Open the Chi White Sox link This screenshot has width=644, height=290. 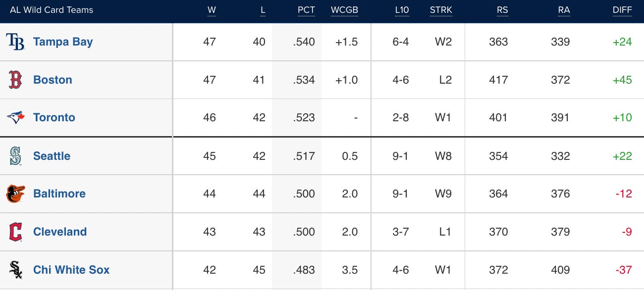click(71, 270)
